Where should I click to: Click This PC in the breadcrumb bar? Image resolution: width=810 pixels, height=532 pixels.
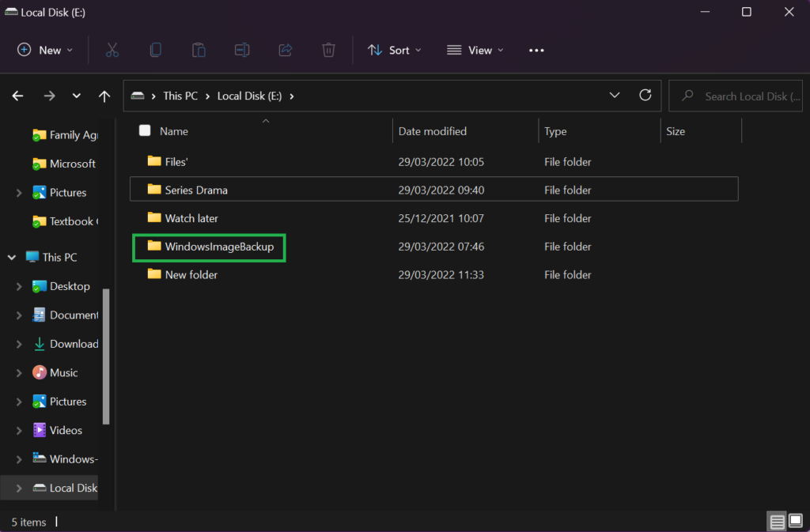(x=180, y=96)
